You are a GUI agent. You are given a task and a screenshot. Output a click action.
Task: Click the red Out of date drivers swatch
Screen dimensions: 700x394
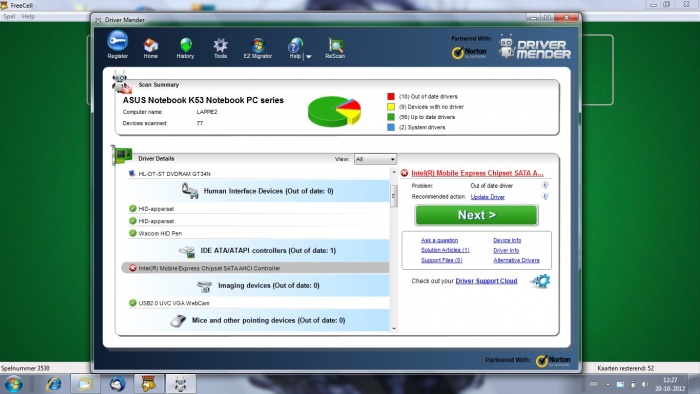[x=391, y=96]
